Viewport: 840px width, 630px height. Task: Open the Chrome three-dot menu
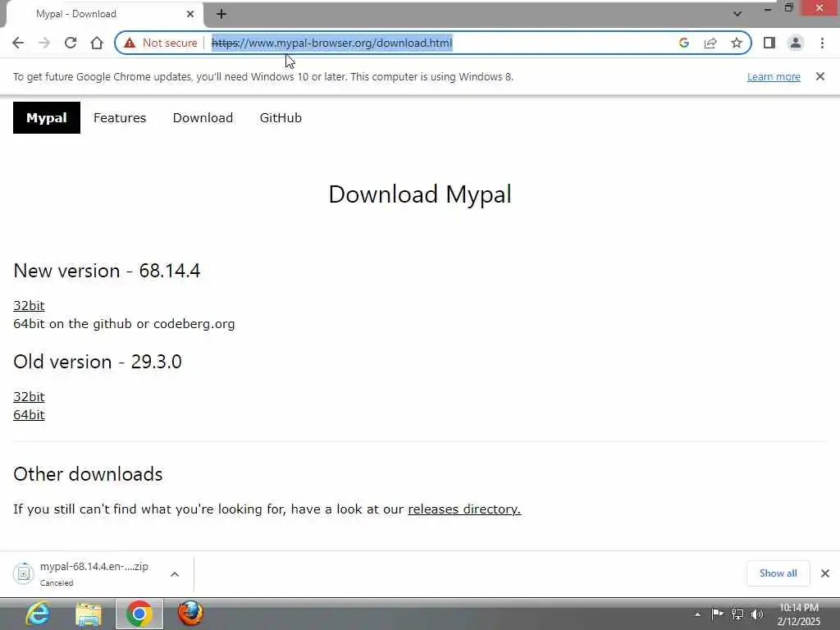[822, 43]
